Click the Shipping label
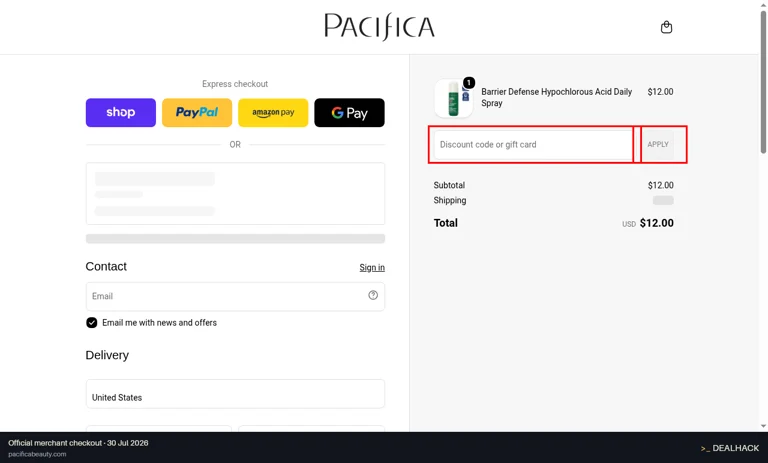The image size is (768, 463). 450,200
